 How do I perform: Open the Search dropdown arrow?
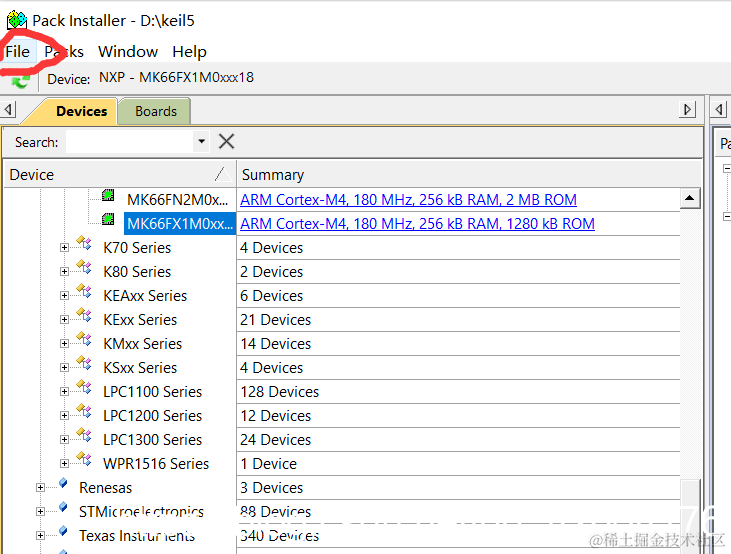tap(201, 141)
